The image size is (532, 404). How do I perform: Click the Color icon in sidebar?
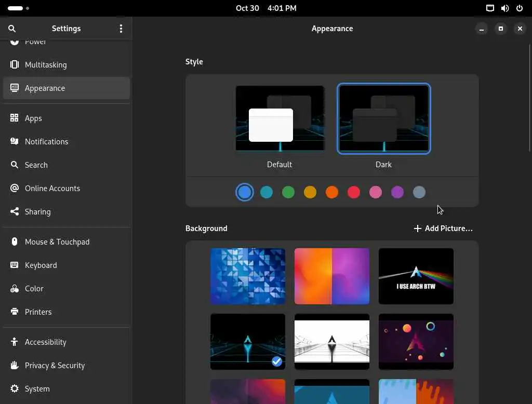pos(14,288)
